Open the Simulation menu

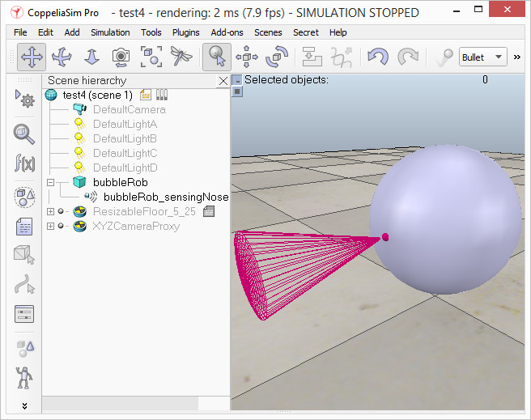110,32
